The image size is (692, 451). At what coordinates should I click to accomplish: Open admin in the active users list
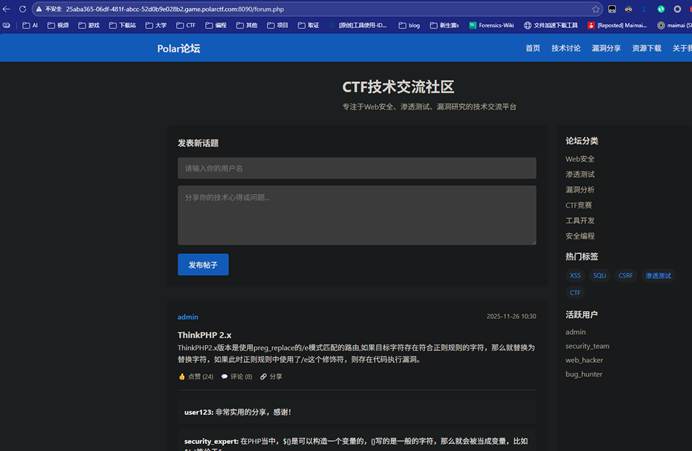pos(575,332)
